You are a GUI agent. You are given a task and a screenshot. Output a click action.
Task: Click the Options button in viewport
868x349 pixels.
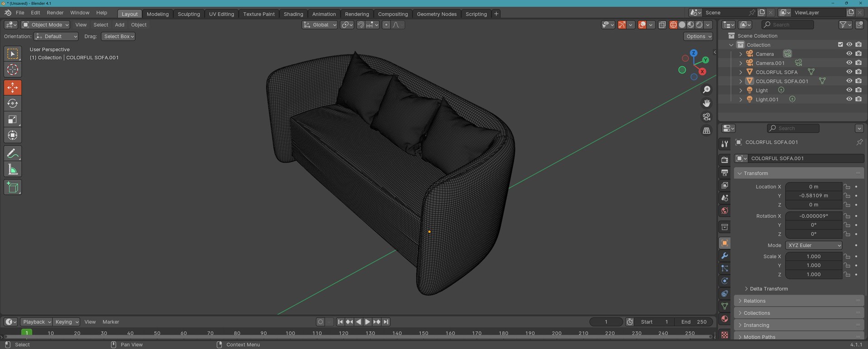[x=698, y=36]
